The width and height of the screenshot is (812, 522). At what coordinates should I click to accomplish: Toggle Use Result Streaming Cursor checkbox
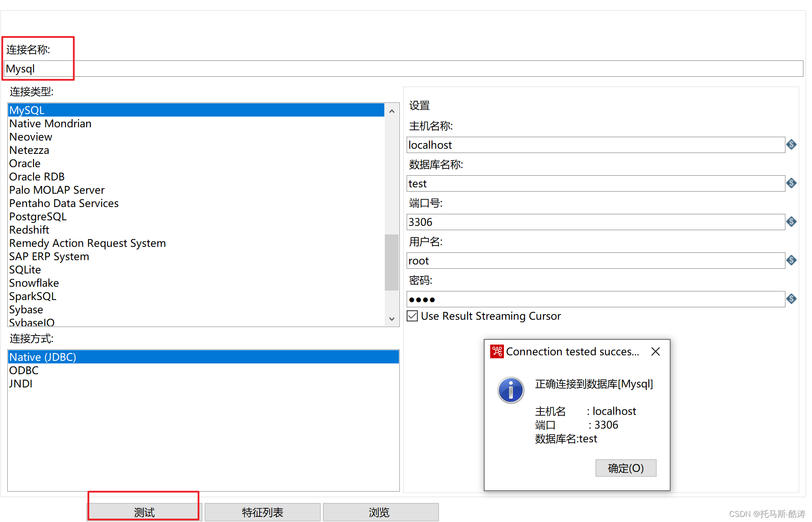[x=412, y=316]
